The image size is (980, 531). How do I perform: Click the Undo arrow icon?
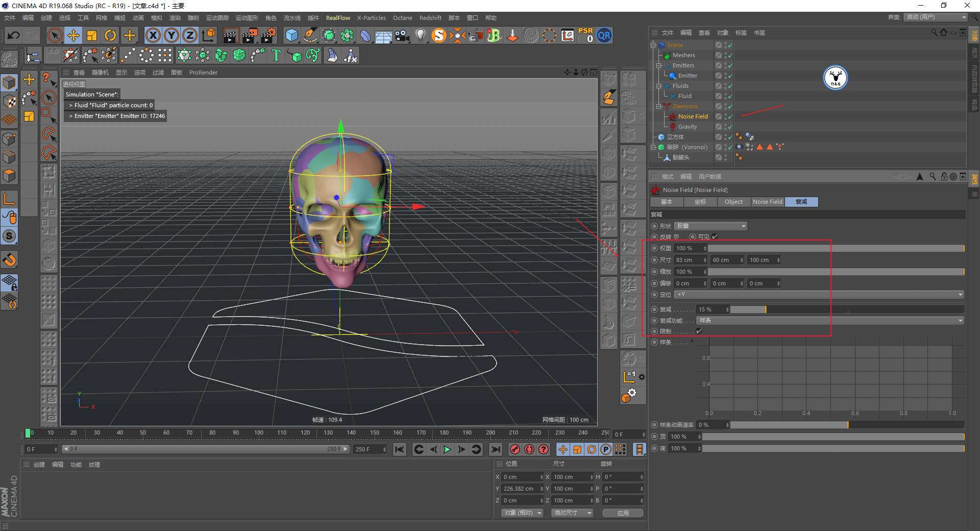pyautogui.click(x=14, y=35)
